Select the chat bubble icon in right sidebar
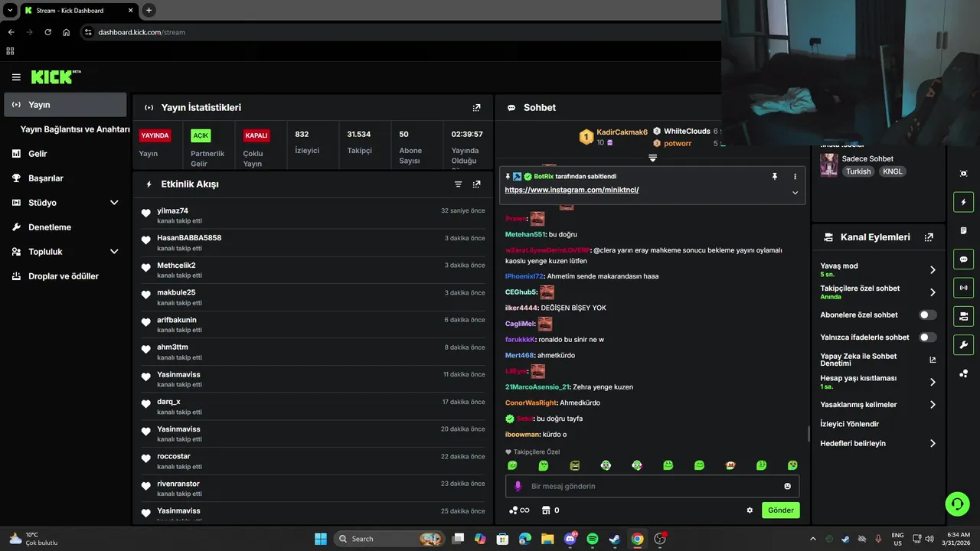The image size is (980, 551). point(963,259)
